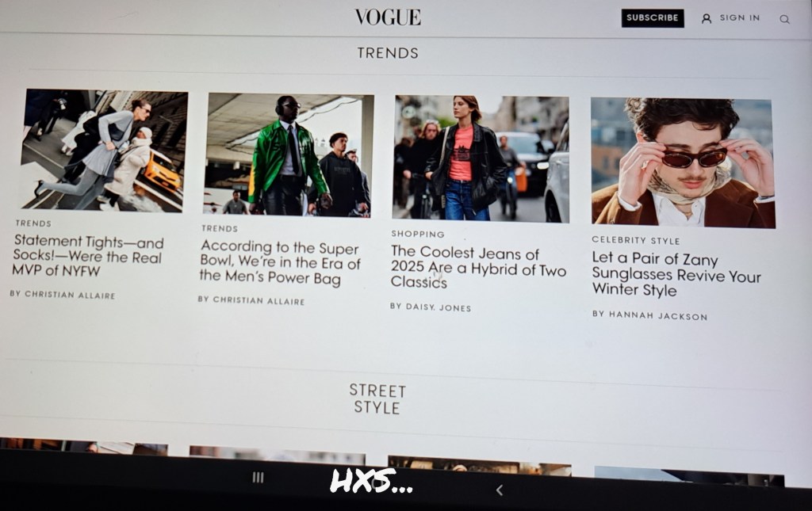Tap the user profile icon
Screen dimensions: 812x511
click(x=706, y=19)
